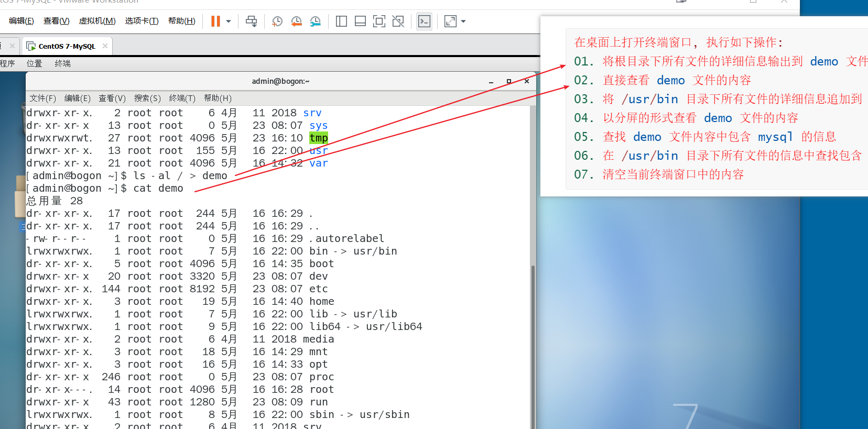The height and width of the screenshot is (429, 868).
Task: Click the 'bin -> usr/bin' entry
Action: click(353, 251)
